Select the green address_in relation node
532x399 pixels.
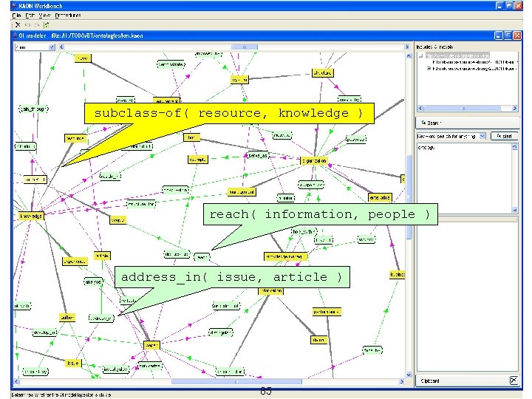click(x=101, y=318)
